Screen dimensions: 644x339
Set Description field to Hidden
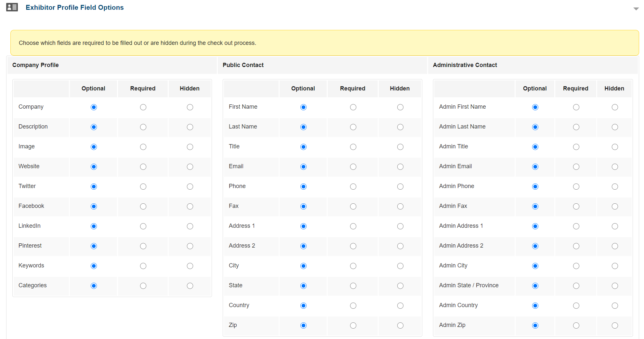(190, 127)
